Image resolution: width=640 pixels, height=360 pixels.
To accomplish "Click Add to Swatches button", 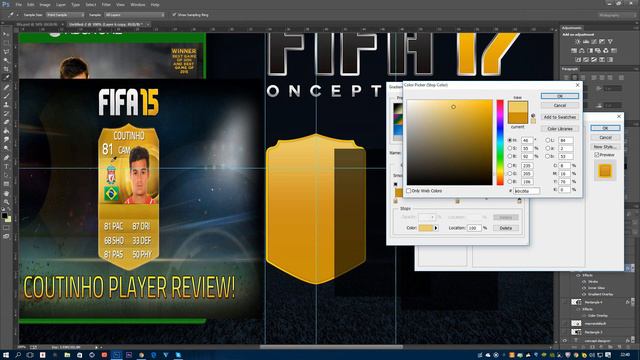I will tap(560, 117).
